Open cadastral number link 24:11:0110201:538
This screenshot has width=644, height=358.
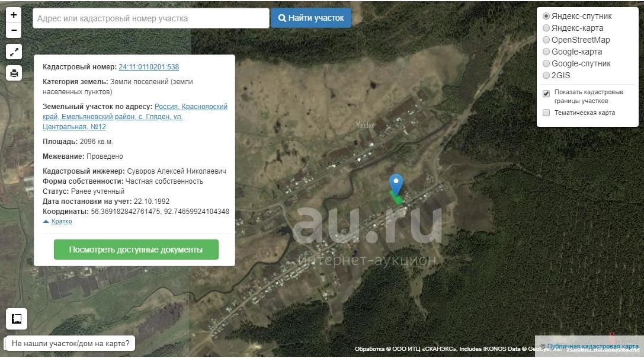[149, 67]
